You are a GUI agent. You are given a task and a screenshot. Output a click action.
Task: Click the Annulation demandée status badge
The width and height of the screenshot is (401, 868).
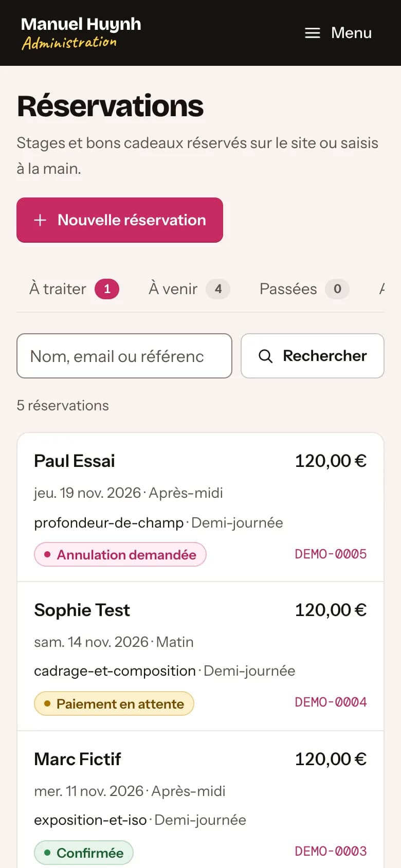120,555
